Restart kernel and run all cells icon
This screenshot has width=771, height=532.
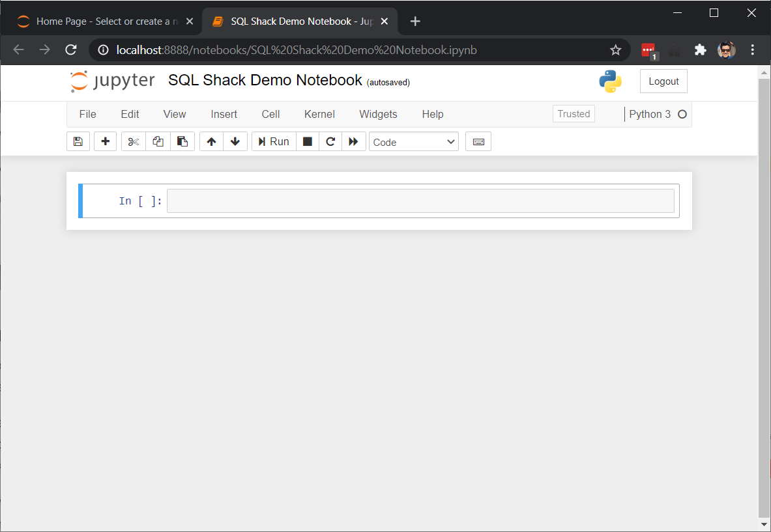[x=353, y=141]
